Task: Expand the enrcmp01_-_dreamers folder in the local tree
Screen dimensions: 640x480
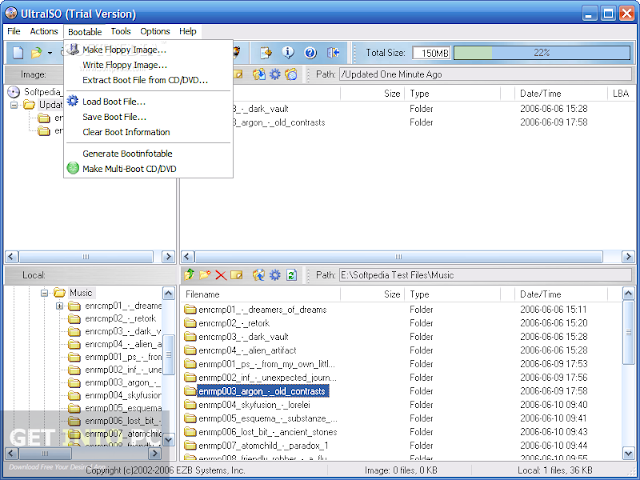Action: click(x=60, y=306)
